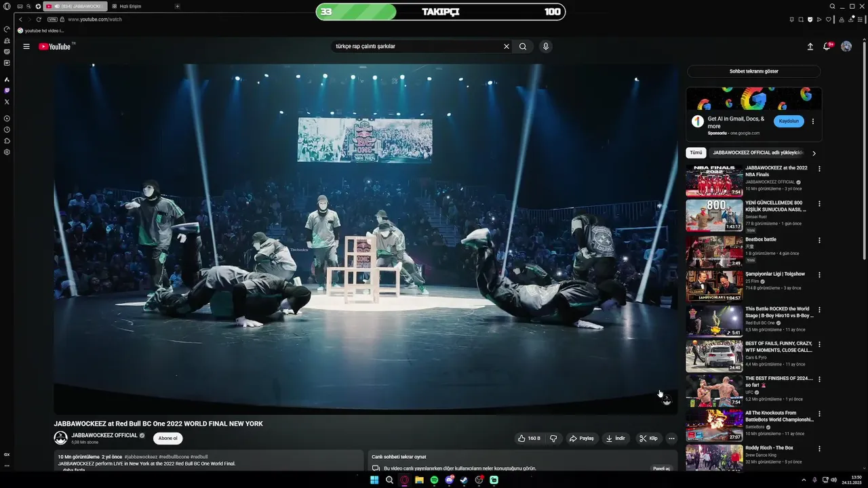Take a snapshot with browser toolbar icon
The image size is (868, 488).
coord(801,19)
